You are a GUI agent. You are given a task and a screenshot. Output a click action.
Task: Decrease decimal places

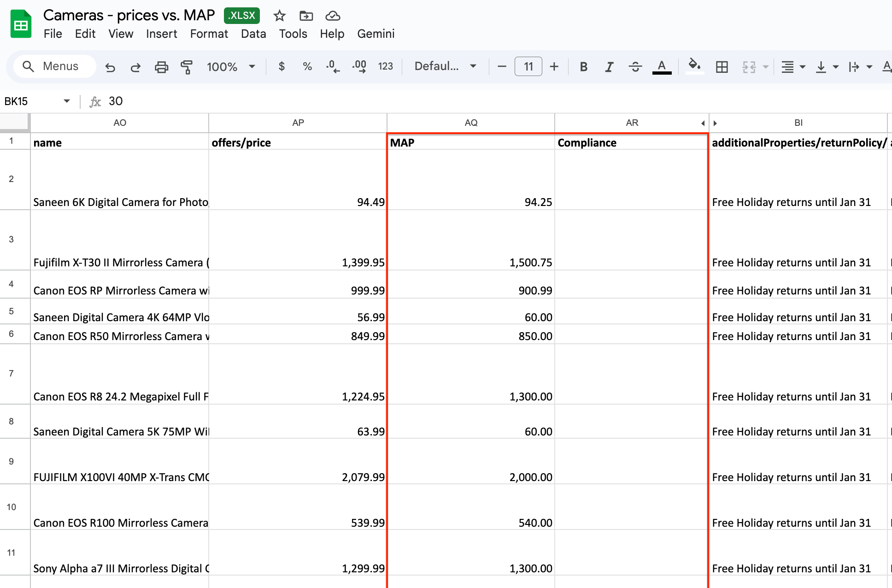pos(333,66)
